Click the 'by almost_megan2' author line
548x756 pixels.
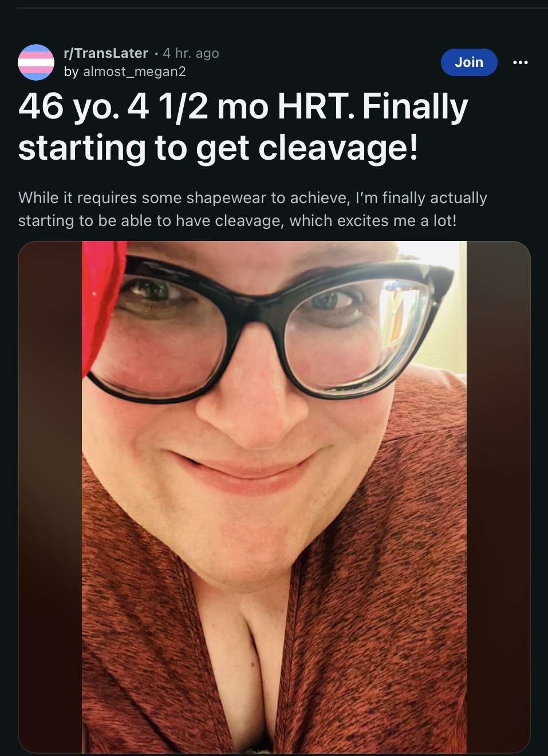[125, 72]
